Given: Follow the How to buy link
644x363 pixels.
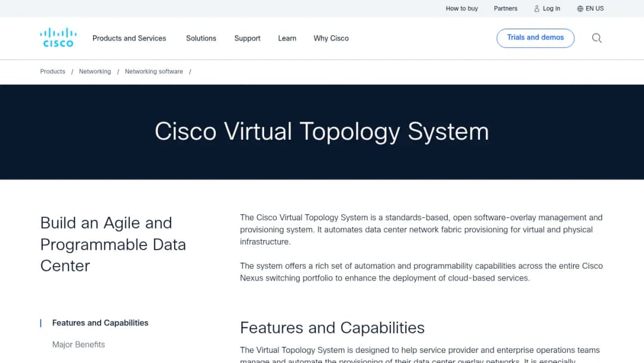Looking at the screenshot, I should point(462,8).
